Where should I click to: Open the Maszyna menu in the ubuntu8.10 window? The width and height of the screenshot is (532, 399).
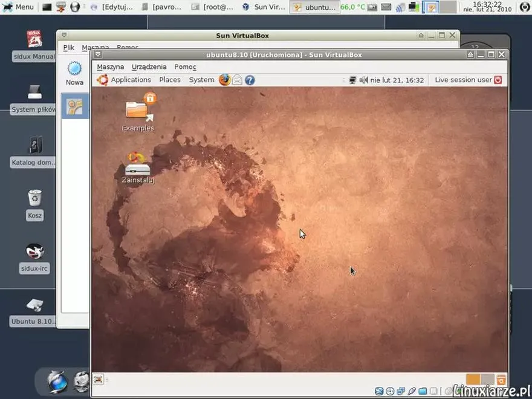[110, 67]
